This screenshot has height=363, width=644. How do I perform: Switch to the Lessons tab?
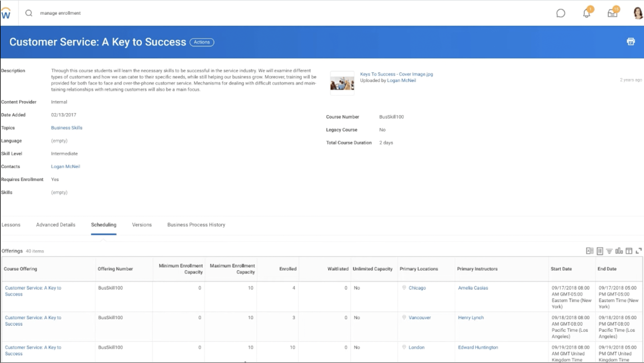11,225
